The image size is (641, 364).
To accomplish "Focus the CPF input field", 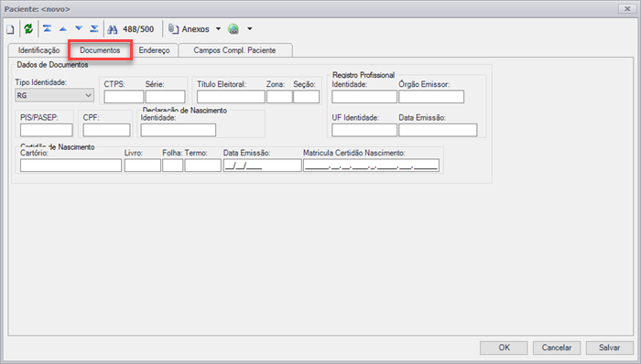I will pos(107,130).
